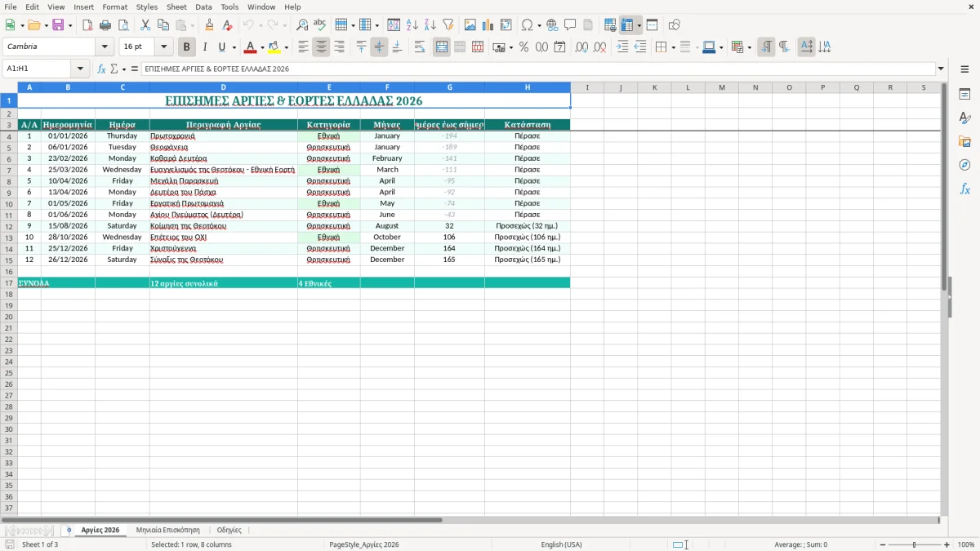Toggle Wrap Text button
The width and height of the screenshot is (980, 551).
pyautogui.click(x=419, y=47)
